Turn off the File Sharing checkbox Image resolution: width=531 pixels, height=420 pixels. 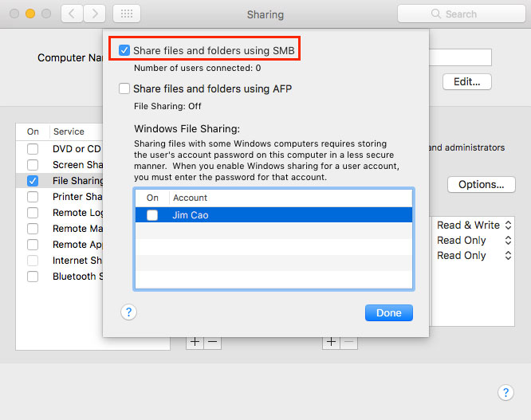pos(33,181)
